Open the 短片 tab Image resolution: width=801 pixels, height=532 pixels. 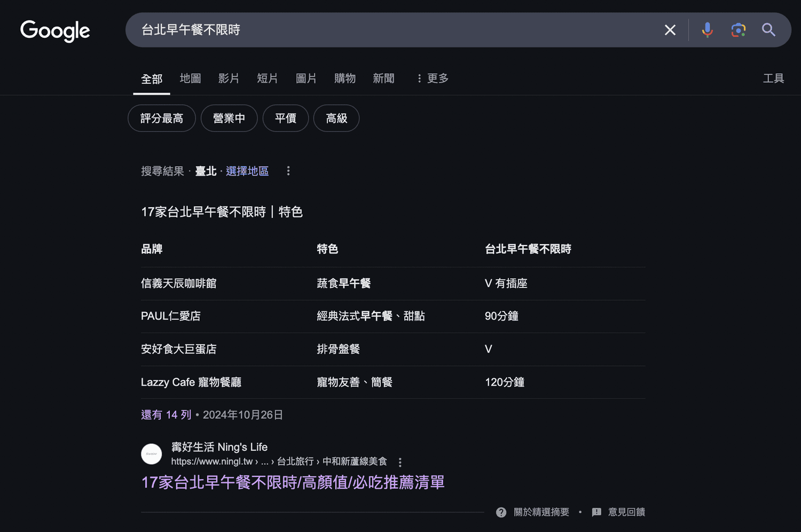pyautogui.click(x=267, y=79)
